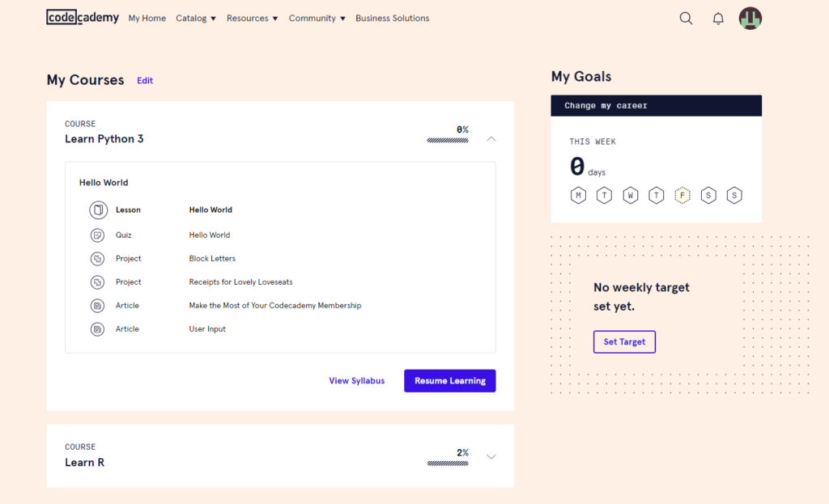Open the notifications bell

coord(718,19)
